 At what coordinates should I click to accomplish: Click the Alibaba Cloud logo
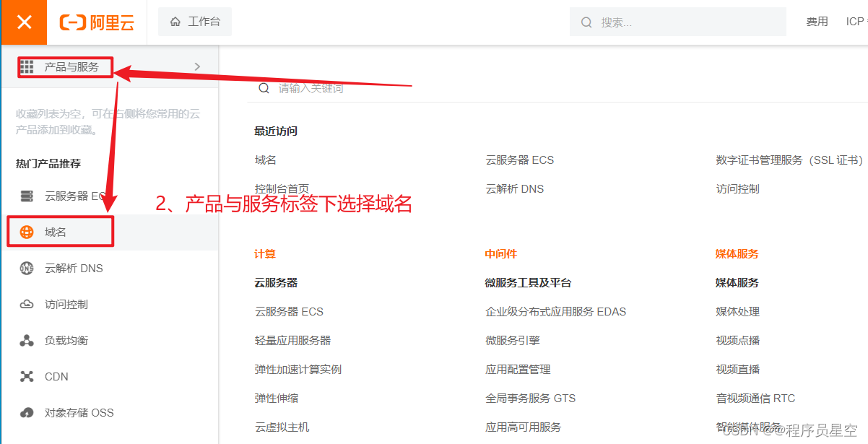point(97,22)
